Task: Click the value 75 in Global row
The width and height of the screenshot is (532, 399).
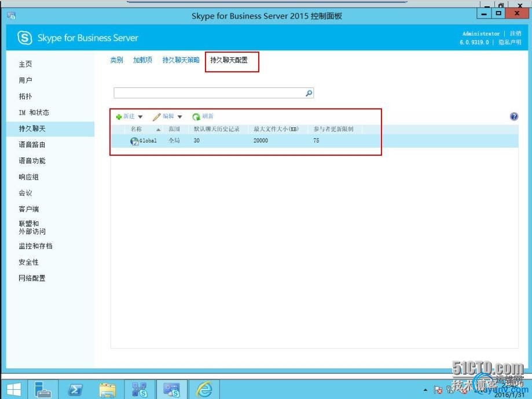Action: tap(316, 141)
